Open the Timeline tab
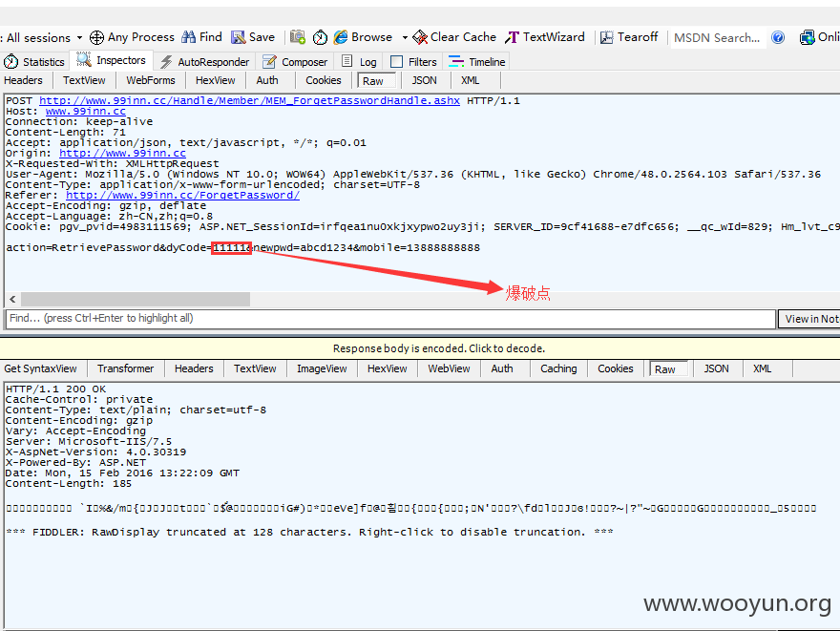This screenshot has height=631, width=840. [x=476, y=62]
